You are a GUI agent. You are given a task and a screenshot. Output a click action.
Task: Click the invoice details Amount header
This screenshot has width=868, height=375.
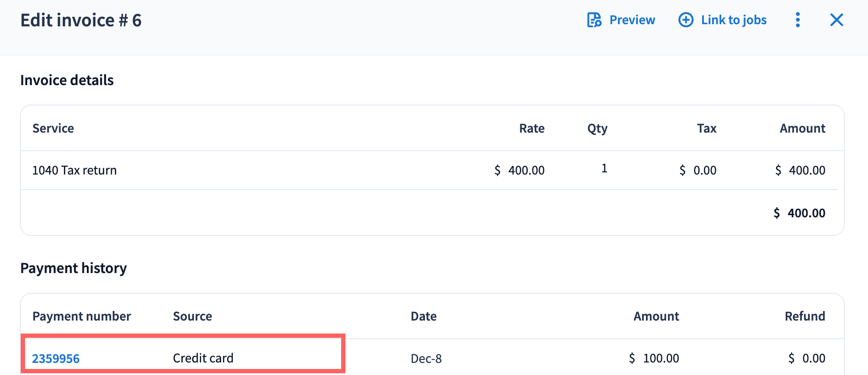click(x=802, y=128)
